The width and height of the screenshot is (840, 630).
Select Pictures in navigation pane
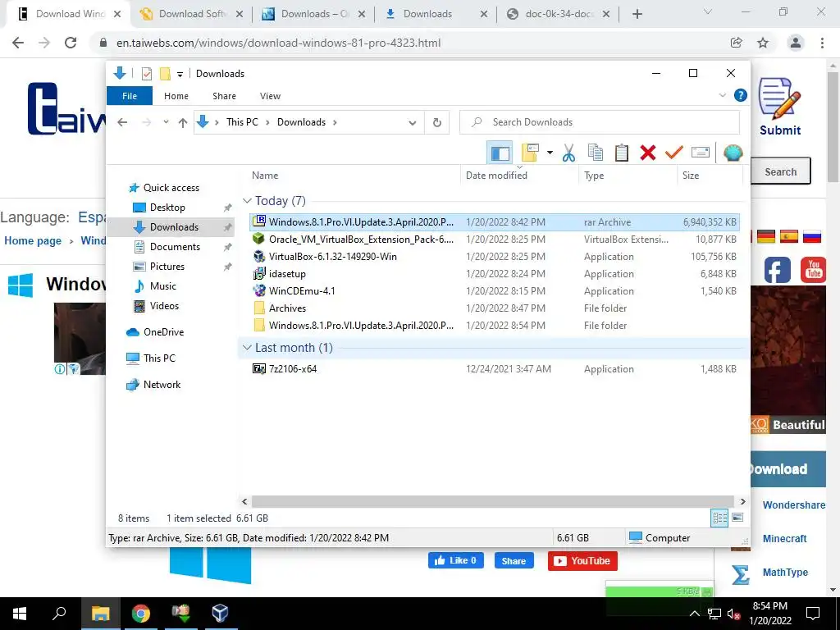pos(167,267)
